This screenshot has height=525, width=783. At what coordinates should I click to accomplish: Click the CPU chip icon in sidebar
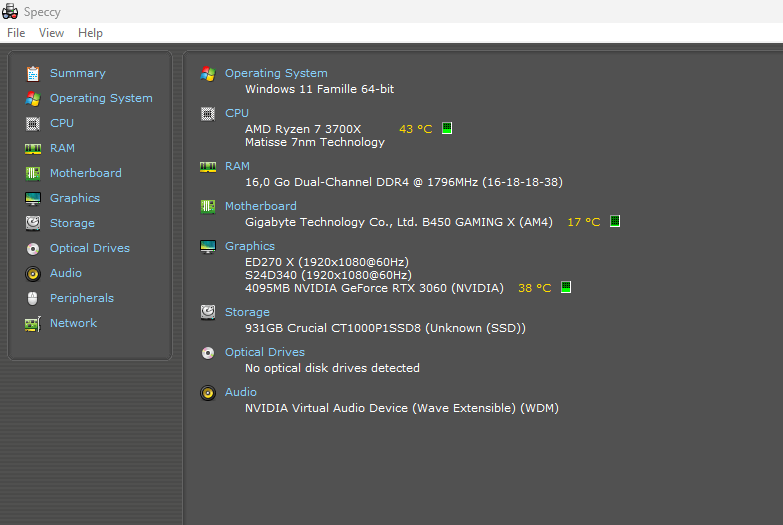(33, 123)
